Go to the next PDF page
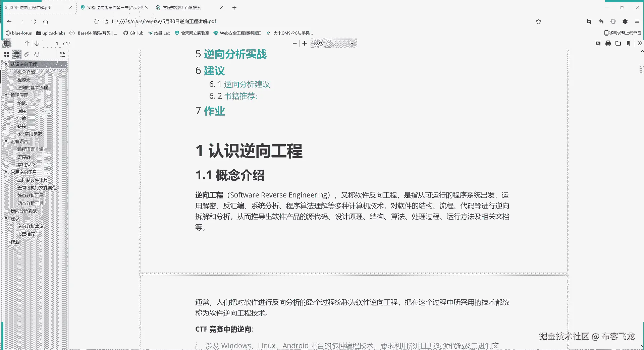 pyautogui.click(x=37, y=43)
